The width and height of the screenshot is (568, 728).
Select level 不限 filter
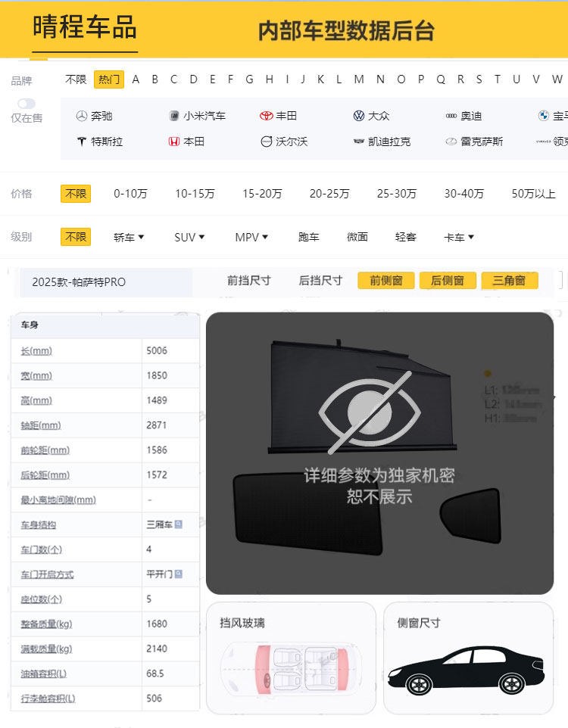(x=76, y=237)
